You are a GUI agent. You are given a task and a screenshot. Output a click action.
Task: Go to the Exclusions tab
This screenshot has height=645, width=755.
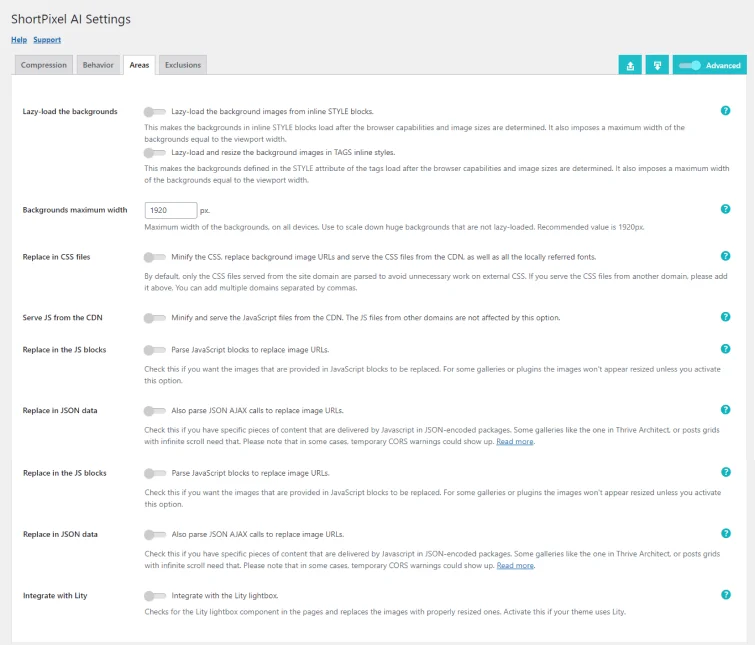click(183, 65)
